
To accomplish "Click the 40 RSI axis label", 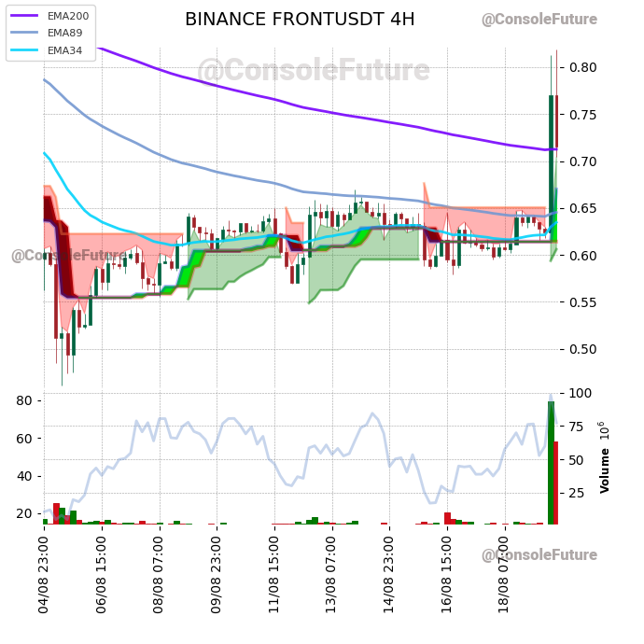I will click(x=24, y=476).
